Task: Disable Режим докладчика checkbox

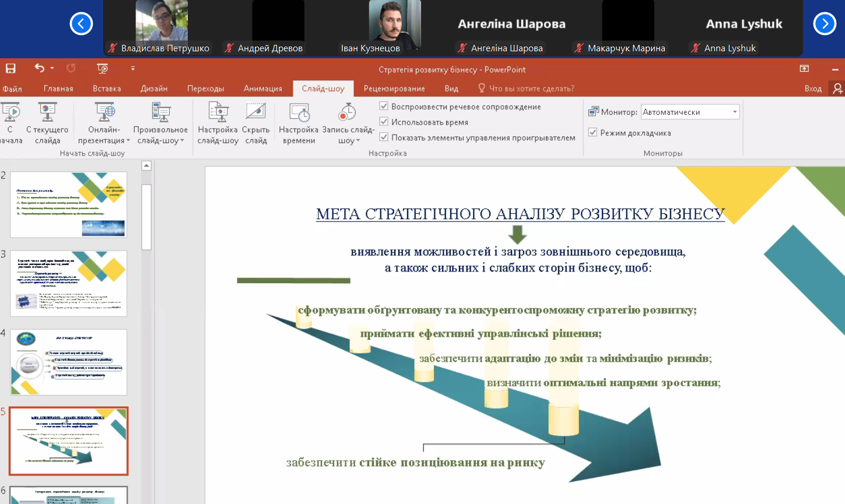Action: 592,132
